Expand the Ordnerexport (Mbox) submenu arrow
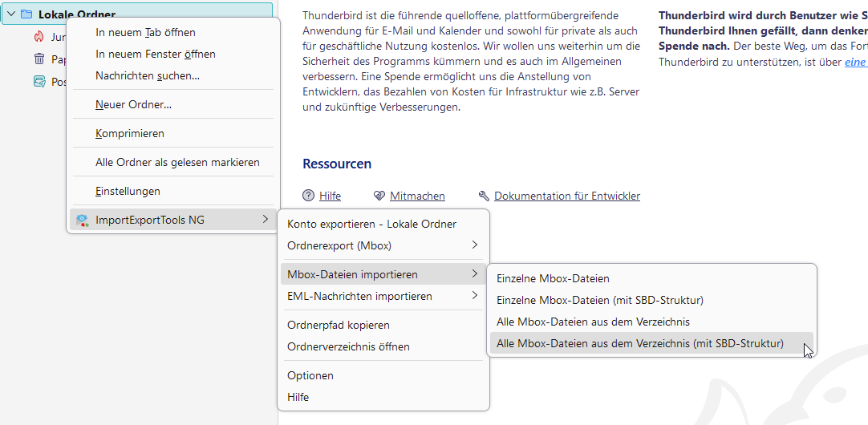 pyautogui.click(x=474, y=245)
